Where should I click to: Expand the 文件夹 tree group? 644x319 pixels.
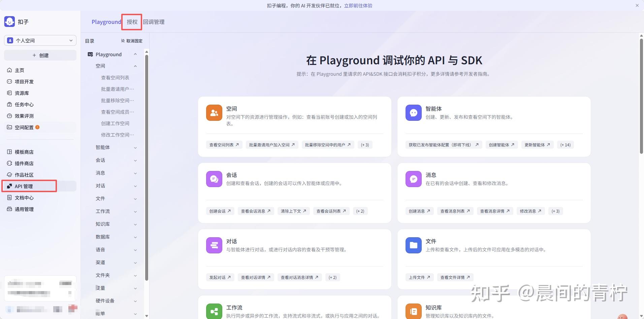click(x=135, y=275)
